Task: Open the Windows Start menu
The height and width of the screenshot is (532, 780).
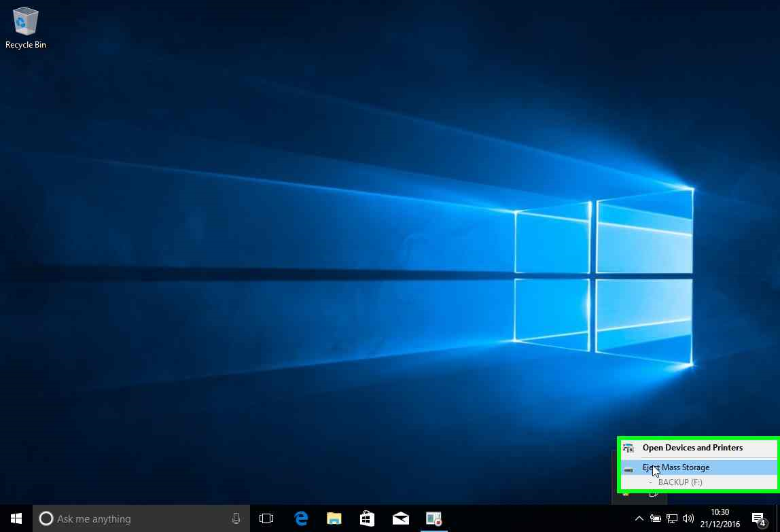Action: click(16, 518)
